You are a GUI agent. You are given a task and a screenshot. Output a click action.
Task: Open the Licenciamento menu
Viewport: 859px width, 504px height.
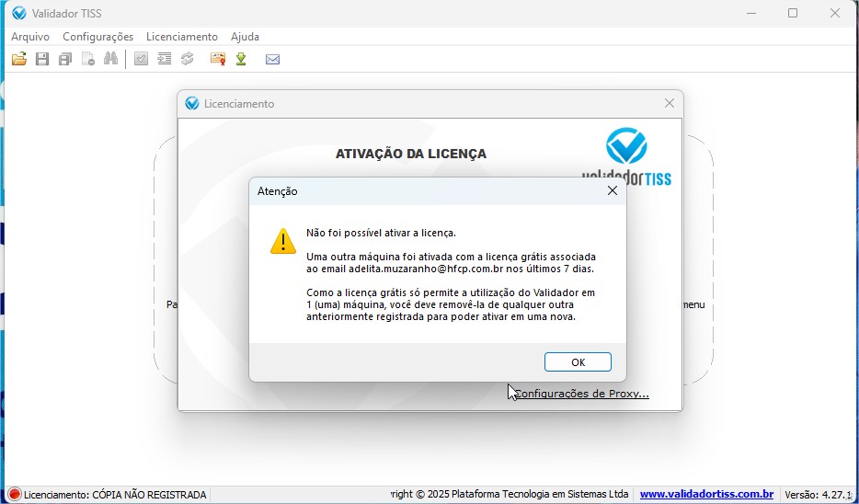(x=182, y=37)
